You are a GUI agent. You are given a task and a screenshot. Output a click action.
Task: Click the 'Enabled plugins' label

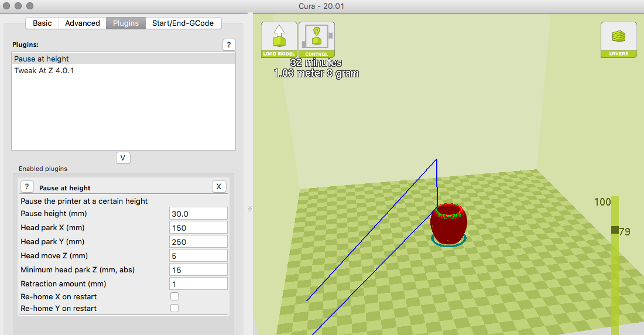43,169
